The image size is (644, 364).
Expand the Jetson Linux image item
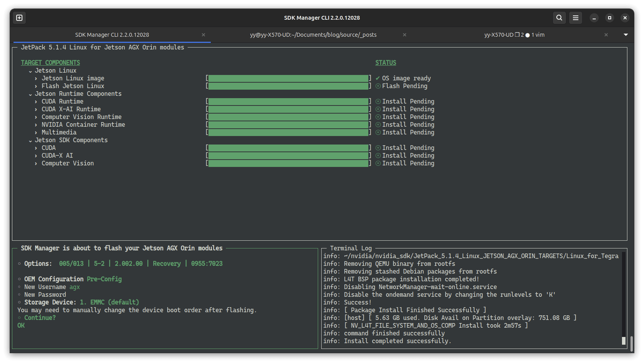(x=36, y=78)
